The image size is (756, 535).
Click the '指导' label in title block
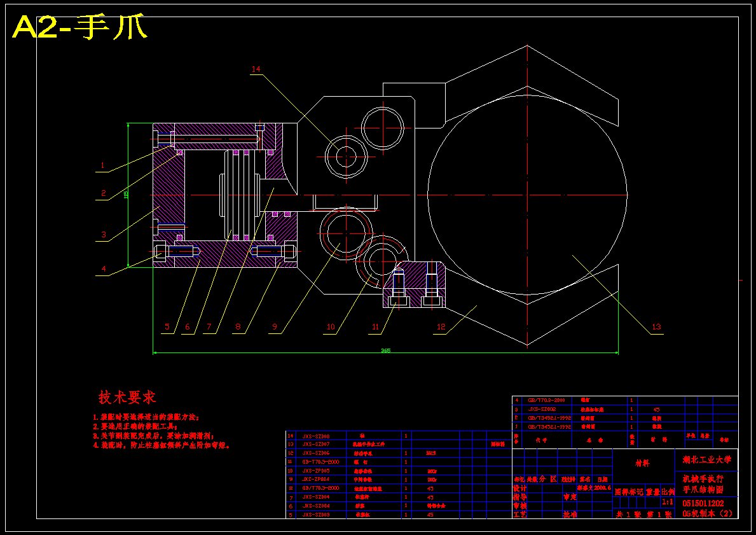[x=519, y=497]
